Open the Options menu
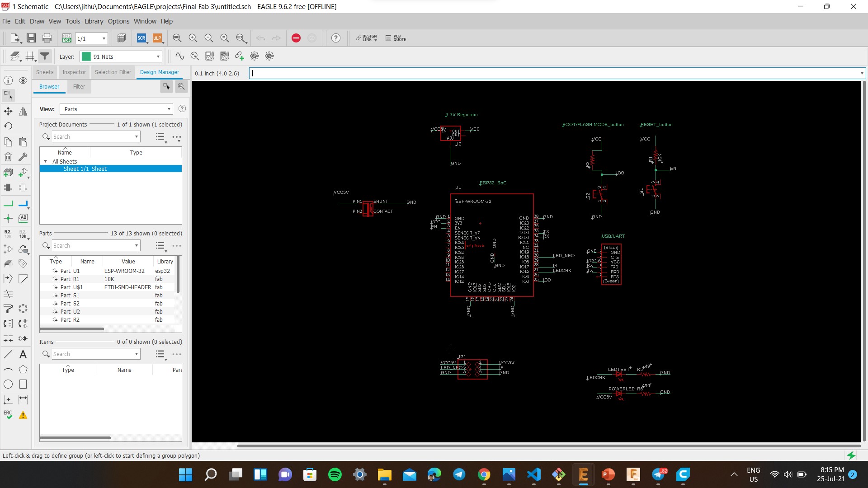The image size is (868, 488). [118, 21]
